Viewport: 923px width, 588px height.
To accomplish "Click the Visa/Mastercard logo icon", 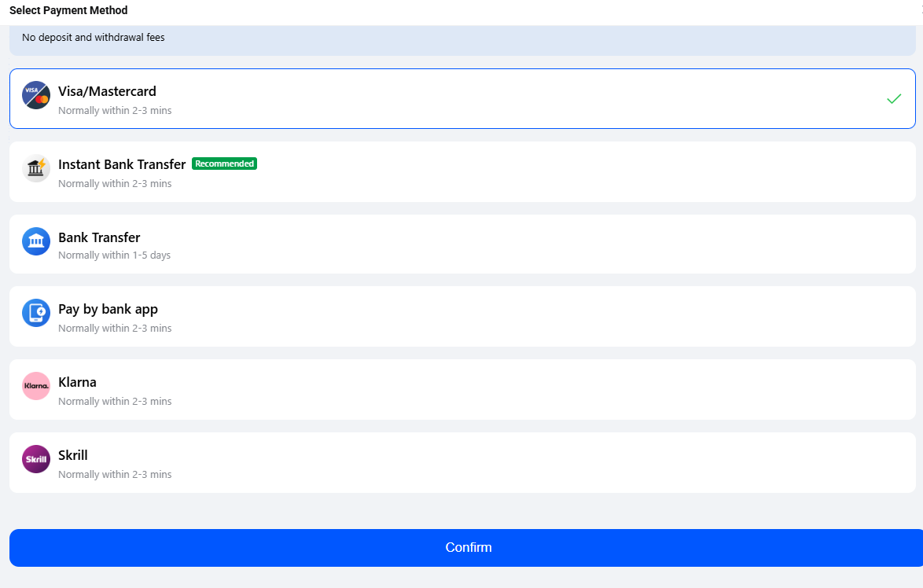I will (x=36, y=95).
